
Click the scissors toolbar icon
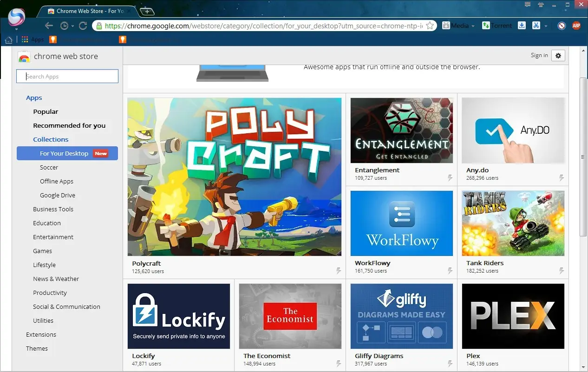tap(536, 26)
